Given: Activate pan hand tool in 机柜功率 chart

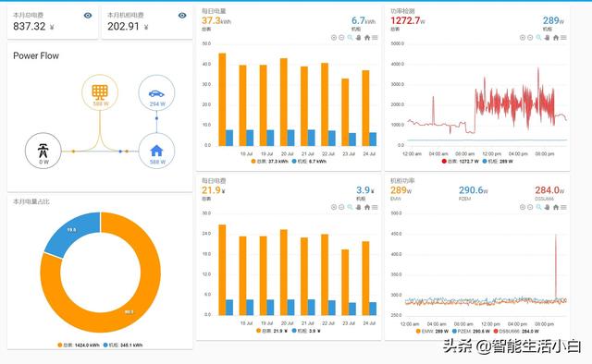Looking at the screenshot, I should pos(547,207).
